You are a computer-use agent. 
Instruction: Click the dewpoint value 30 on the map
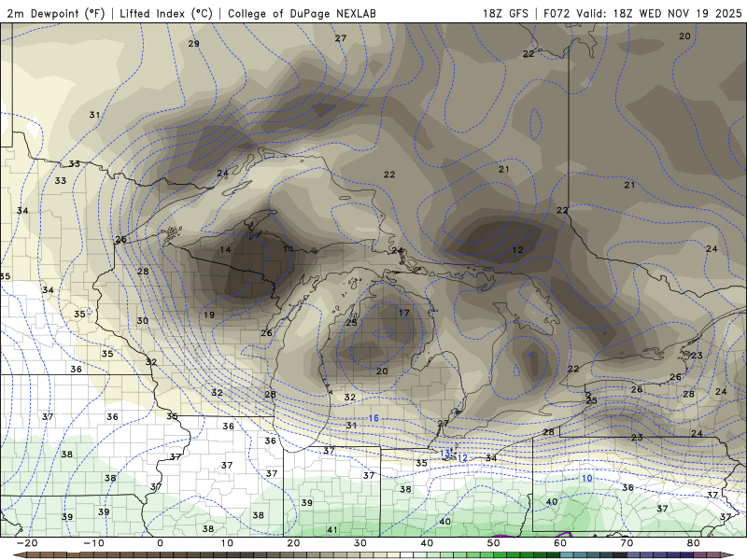coord(143,321)
